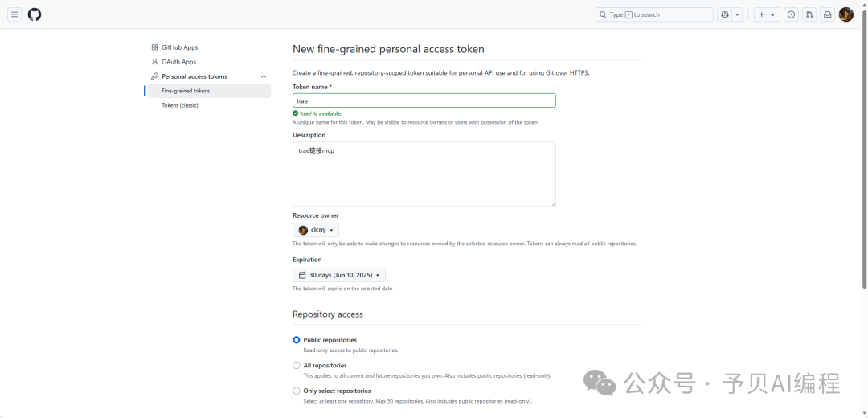
Task: Open the OAuth Apps page
Action: pyautogui.click(x=178, y=62)
